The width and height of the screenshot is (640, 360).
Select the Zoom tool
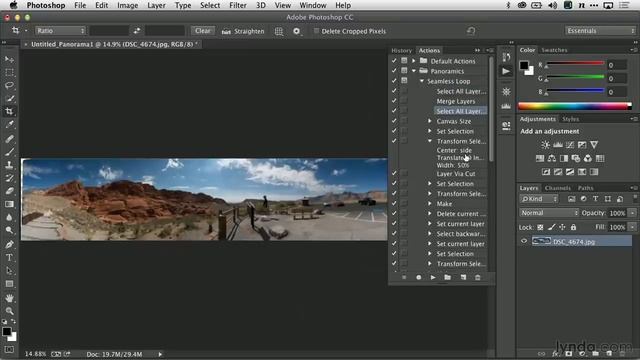click(x=9, y=311)
